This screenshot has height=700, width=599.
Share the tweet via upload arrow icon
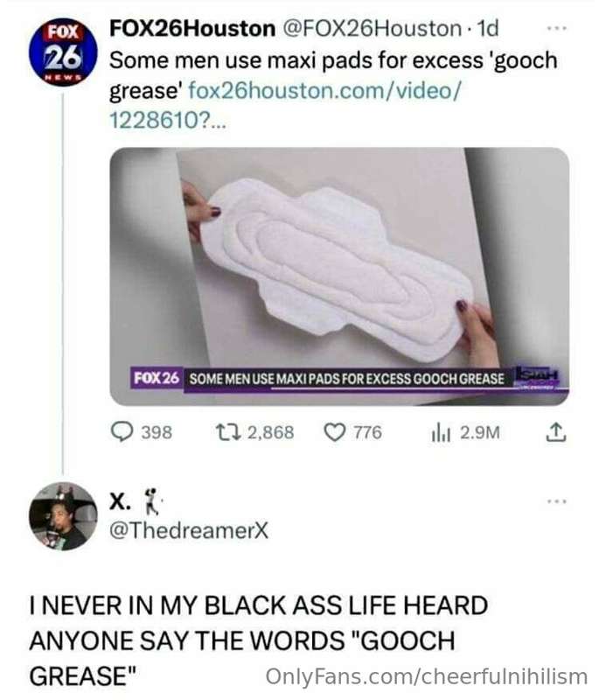click(556, 432)
